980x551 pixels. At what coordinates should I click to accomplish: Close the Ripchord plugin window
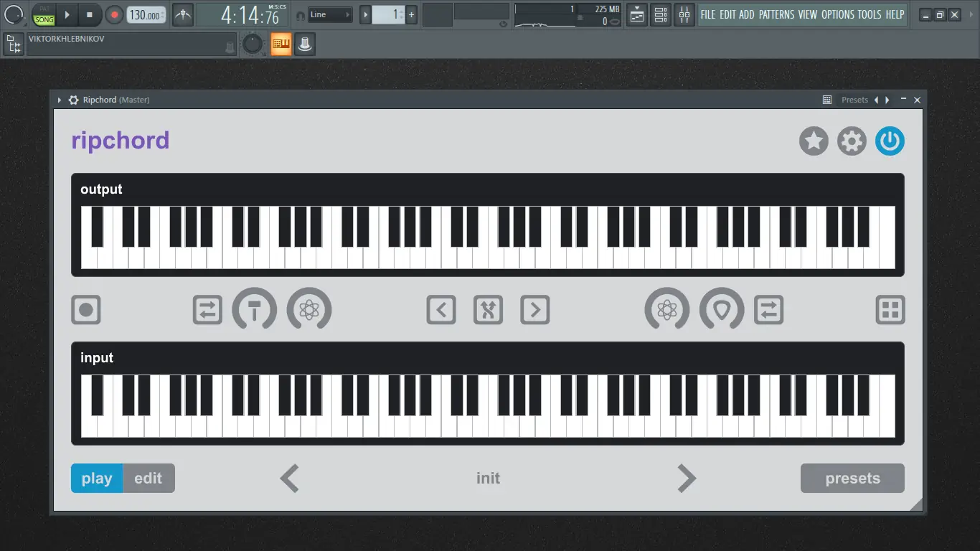pyautogui.click(x=916, y=100)
